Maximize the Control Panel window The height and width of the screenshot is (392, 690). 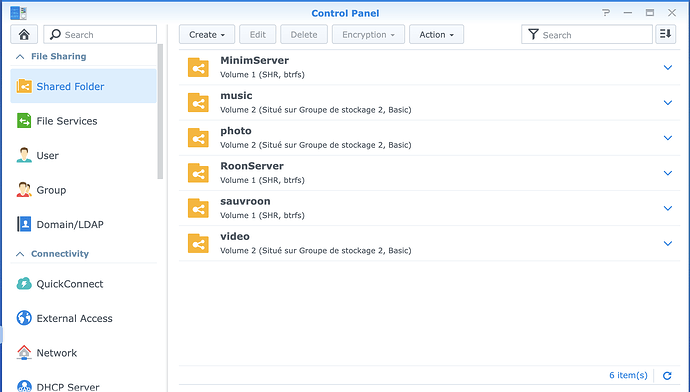point(650,12)
